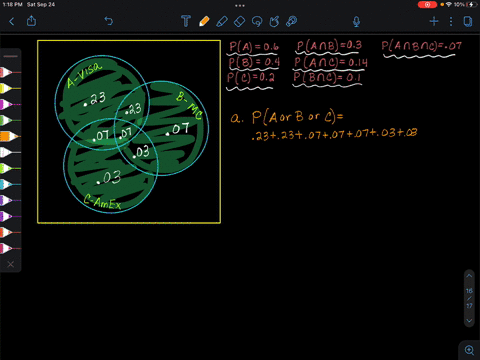Tap the red screen recording indicator

427,5
